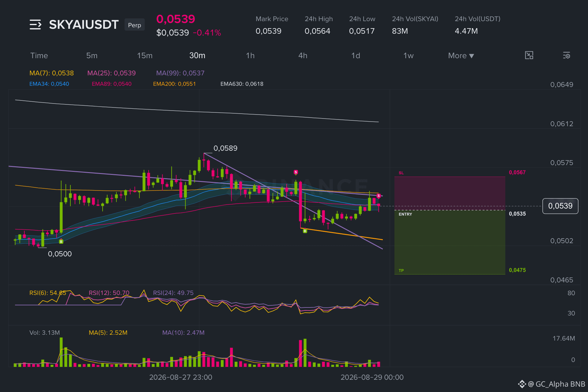Select the 30m interval tab

[197, 55]
